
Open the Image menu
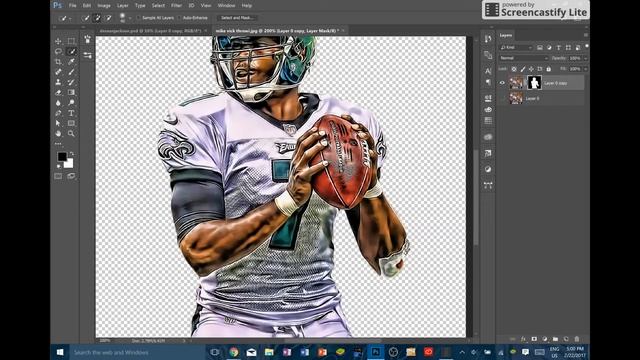[104, 6]
